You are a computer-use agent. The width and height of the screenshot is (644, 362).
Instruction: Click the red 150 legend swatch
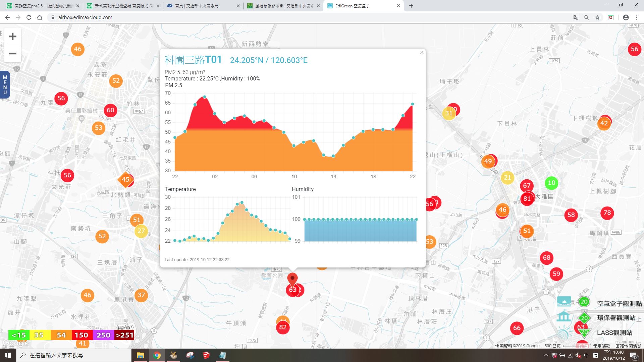82,335
